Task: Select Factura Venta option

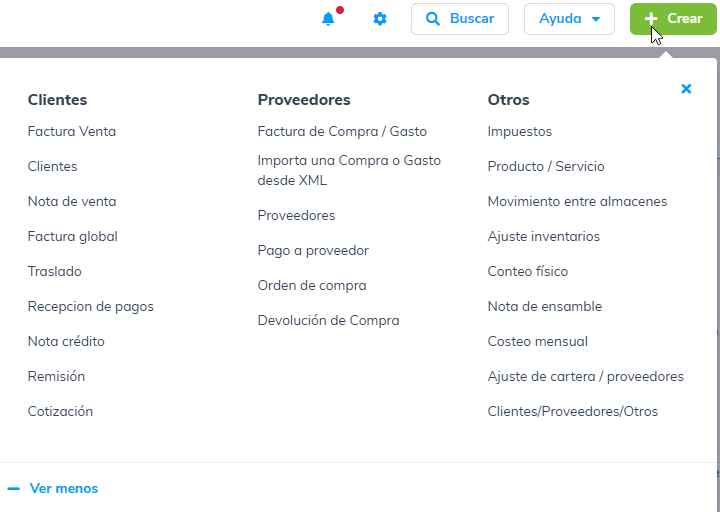Action: (72, 131)
